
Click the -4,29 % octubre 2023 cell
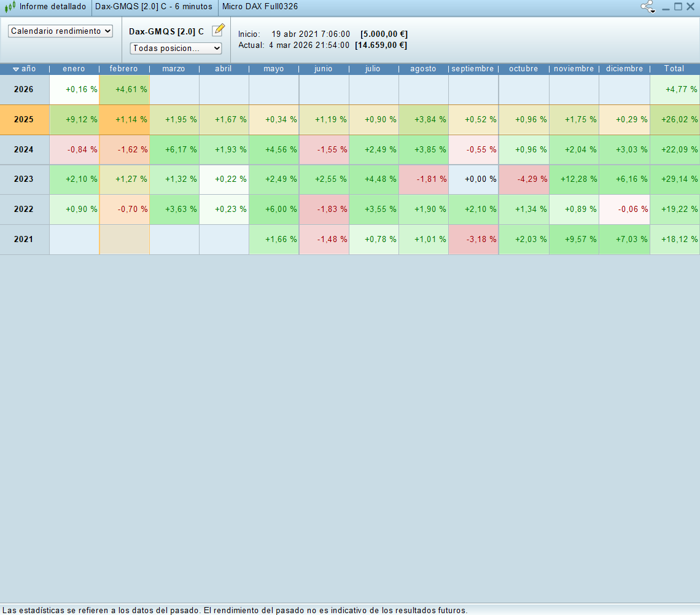[x=523, y=179]
